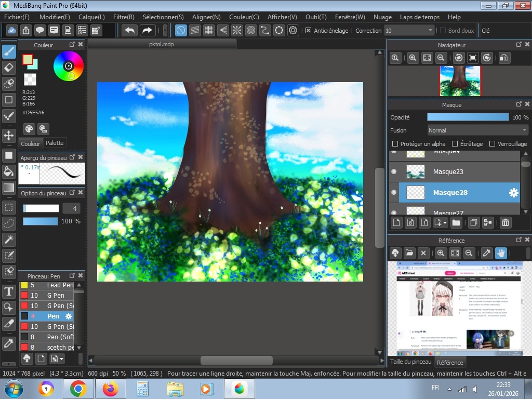Hide the Masque23 layer

(x=394, y=171)
